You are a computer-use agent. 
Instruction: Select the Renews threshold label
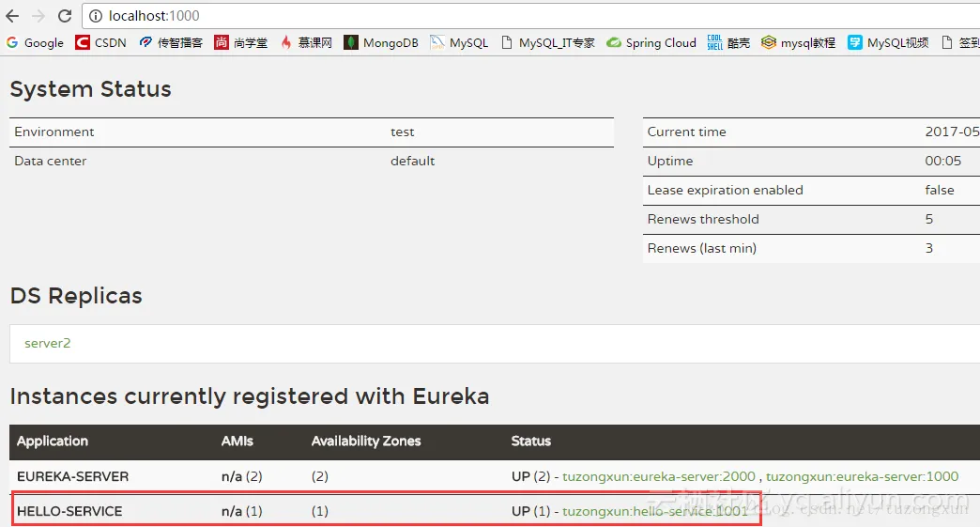(x=703, y=219)
